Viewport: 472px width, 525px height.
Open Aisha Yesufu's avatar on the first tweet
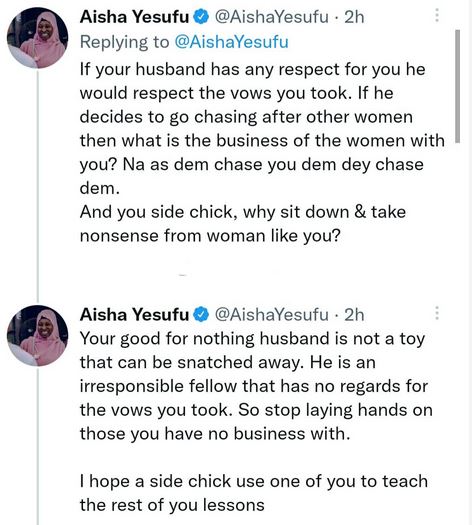click(x=37, y=38)
